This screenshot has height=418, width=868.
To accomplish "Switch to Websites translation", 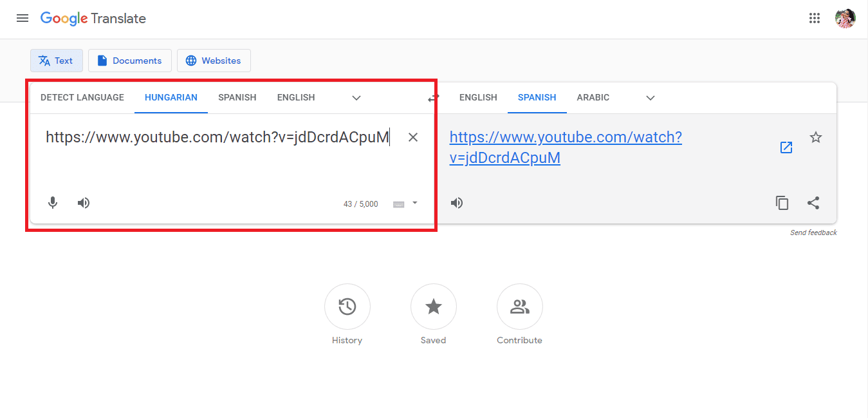I will 214,61.
